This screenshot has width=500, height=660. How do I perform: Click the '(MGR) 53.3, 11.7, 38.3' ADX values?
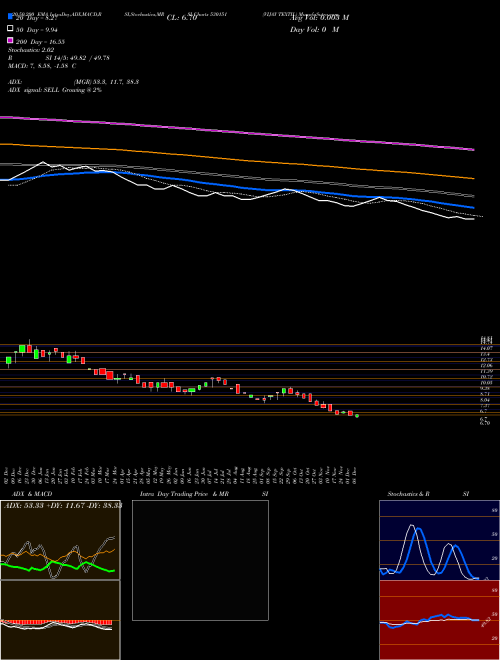(x=106, y=82)
